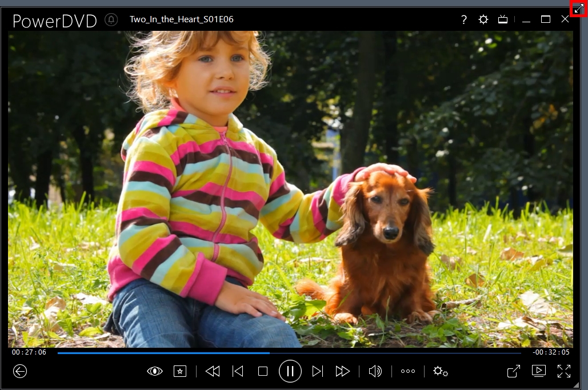Skip to the previous chapter

pyautogui.click(x=238, y=371)
